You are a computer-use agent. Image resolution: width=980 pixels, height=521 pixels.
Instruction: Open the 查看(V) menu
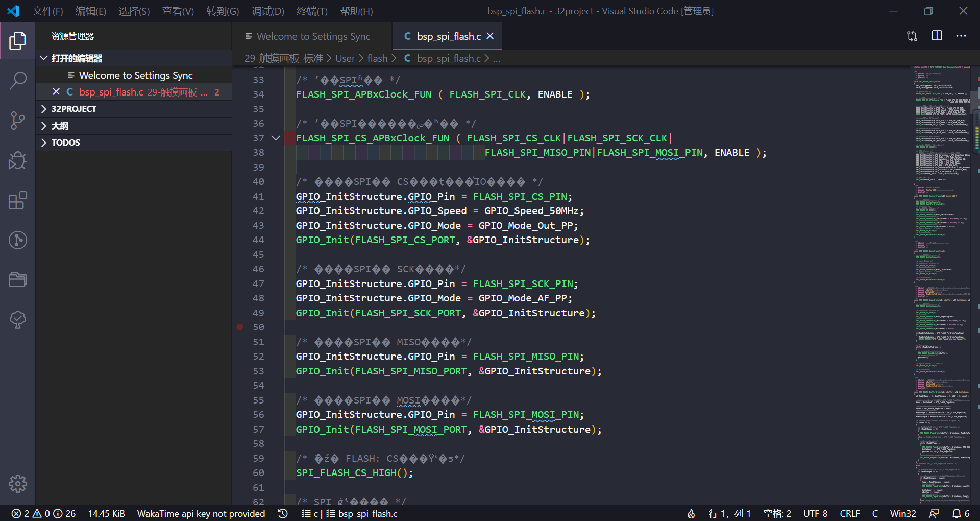coord(178,11)
